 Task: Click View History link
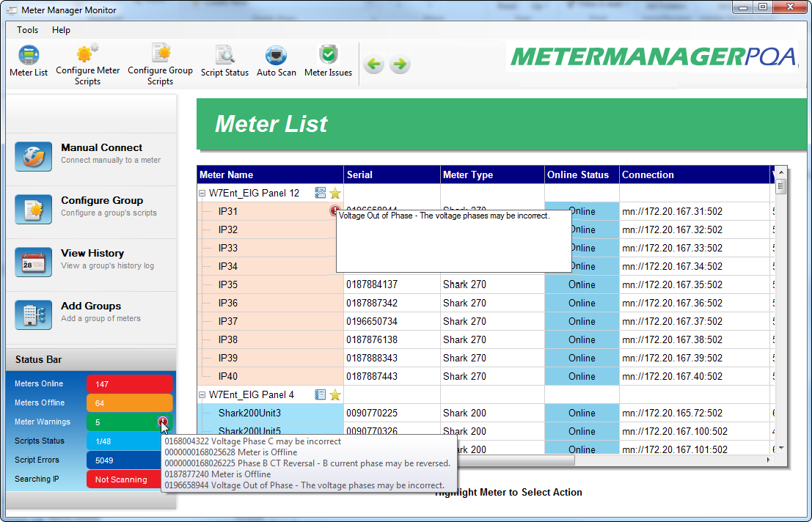coord(92,253)
